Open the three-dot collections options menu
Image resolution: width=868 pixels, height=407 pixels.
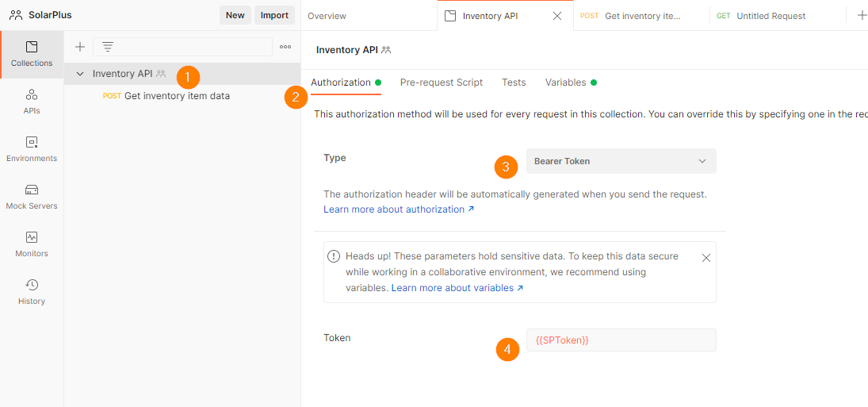click(x=285, y=47)
